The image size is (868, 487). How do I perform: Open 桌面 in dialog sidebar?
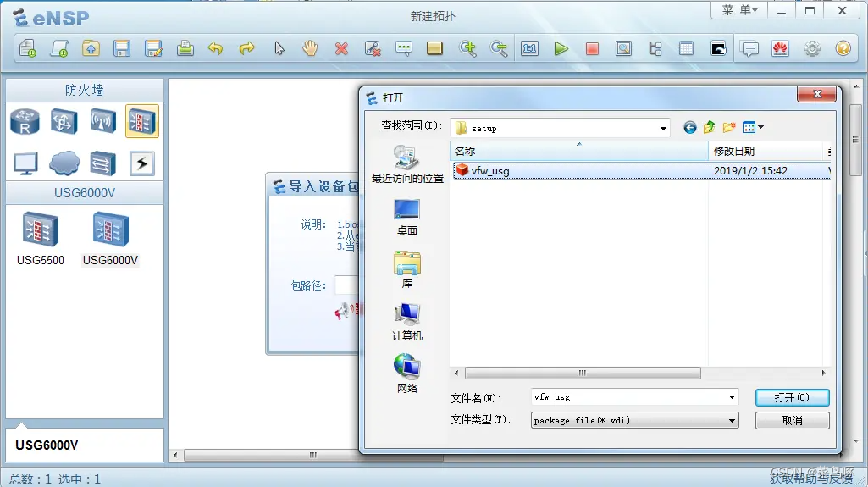click(407, 218)
